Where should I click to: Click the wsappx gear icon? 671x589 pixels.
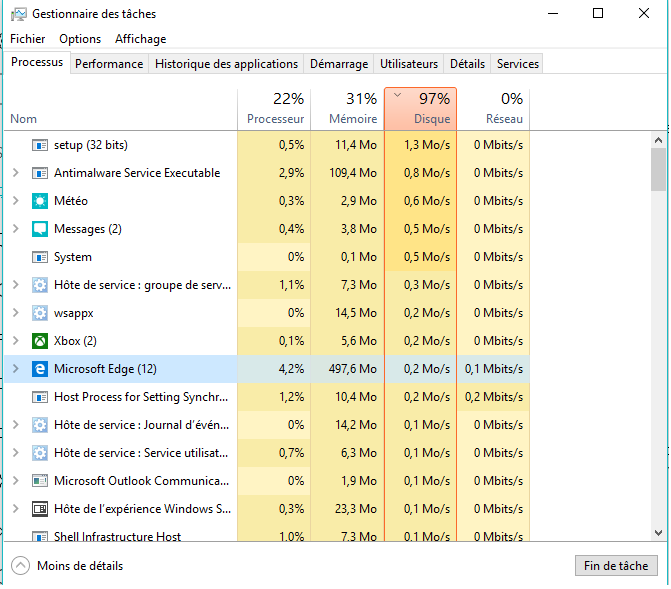tap(40, 313)
